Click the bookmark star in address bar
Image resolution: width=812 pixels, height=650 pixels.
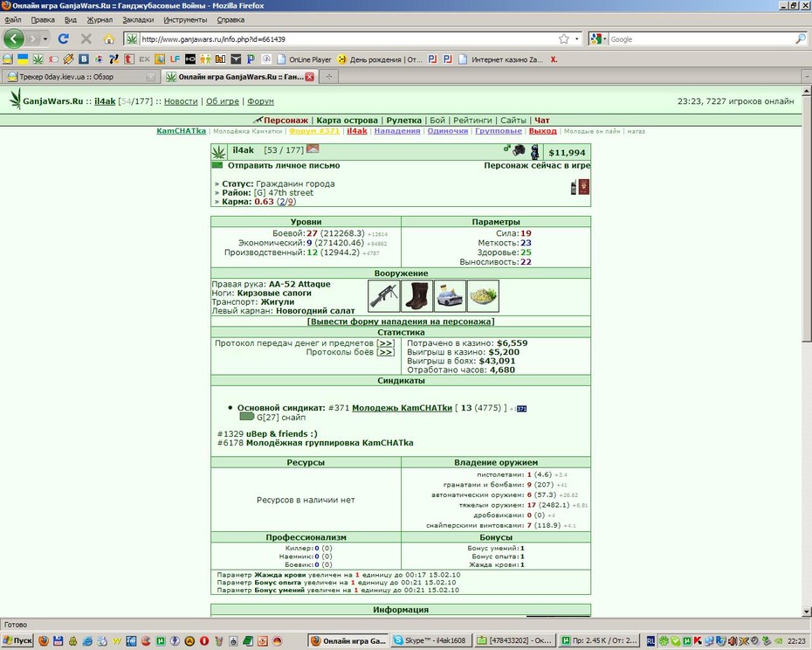[564, 38]
